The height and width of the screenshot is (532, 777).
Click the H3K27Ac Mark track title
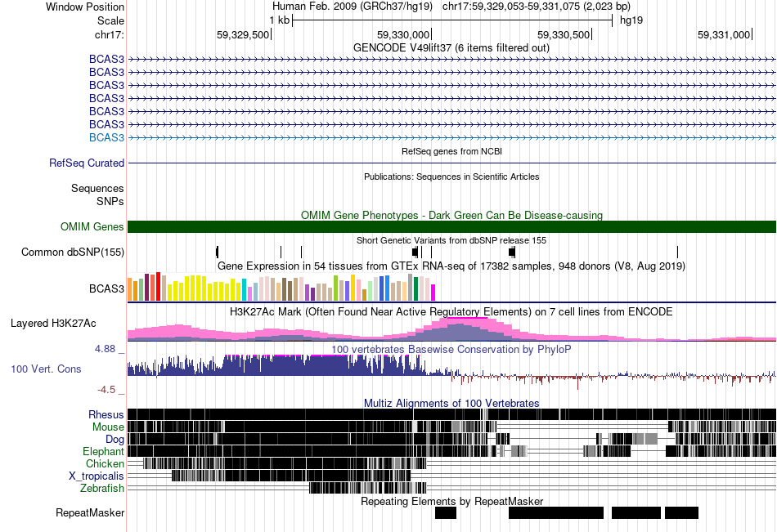tap(451, 312)
